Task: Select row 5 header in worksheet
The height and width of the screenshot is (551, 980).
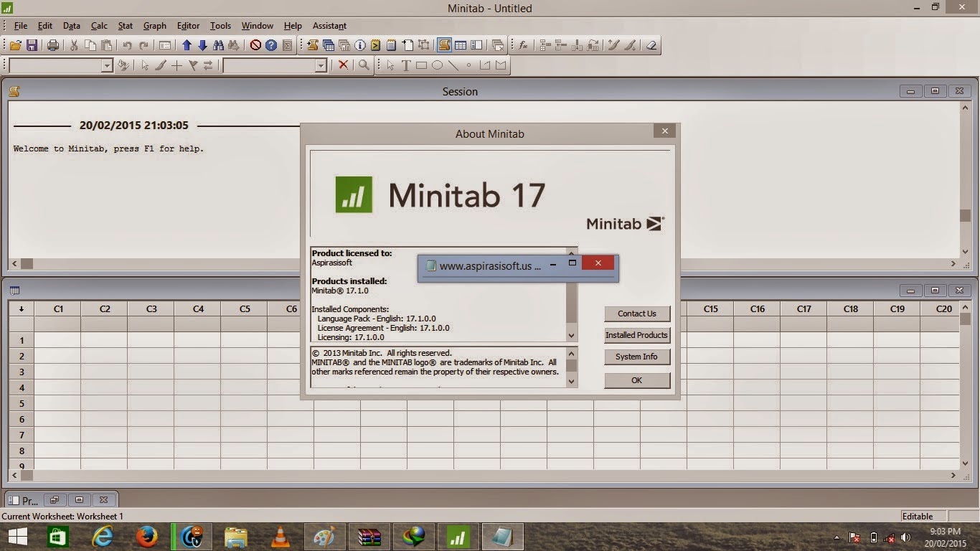Action: [x=22, y=404]
